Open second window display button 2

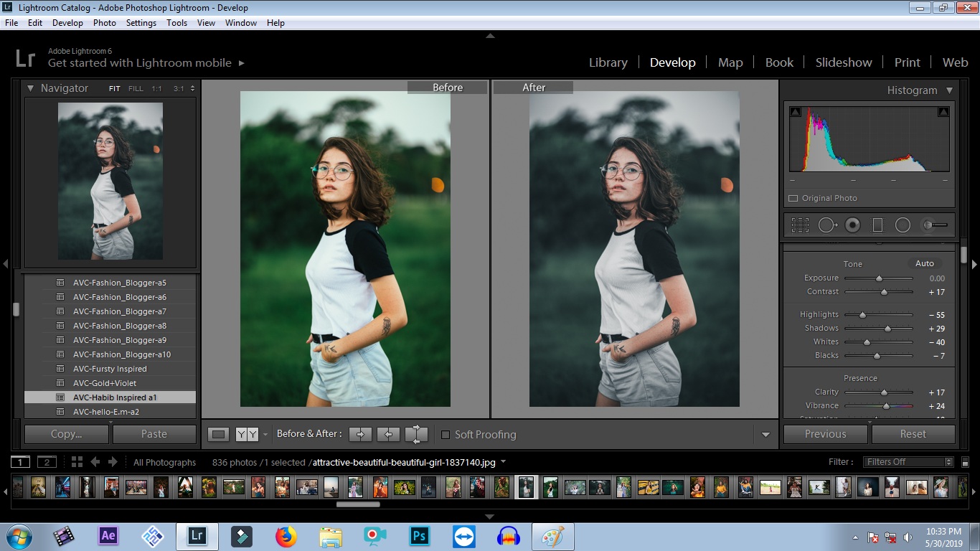pyautogui.click(x=47, y=462)
